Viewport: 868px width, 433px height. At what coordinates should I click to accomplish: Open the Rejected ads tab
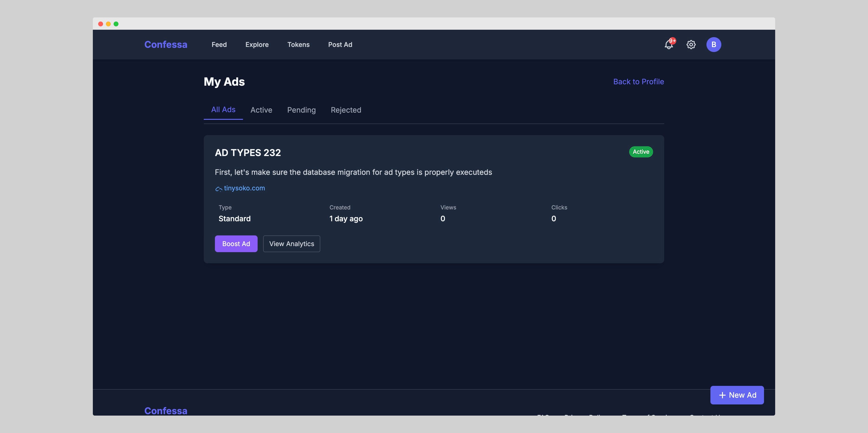(346, 110)
